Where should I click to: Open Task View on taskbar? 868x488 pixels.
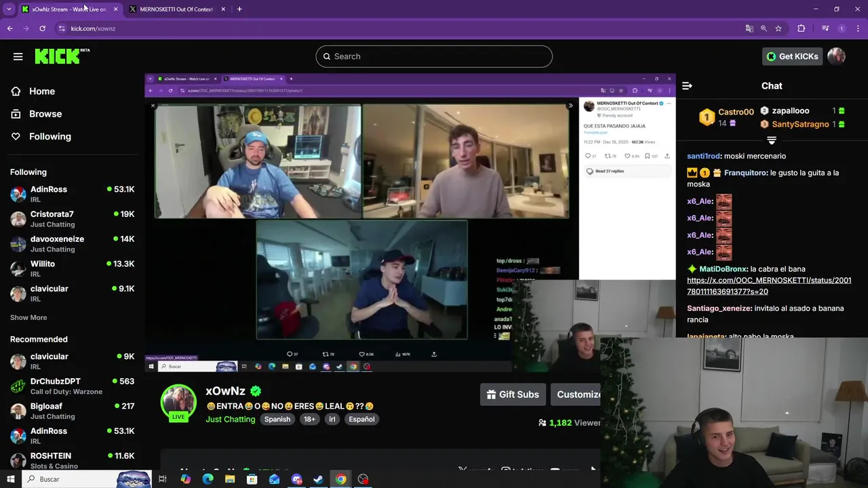coord(163,479)
